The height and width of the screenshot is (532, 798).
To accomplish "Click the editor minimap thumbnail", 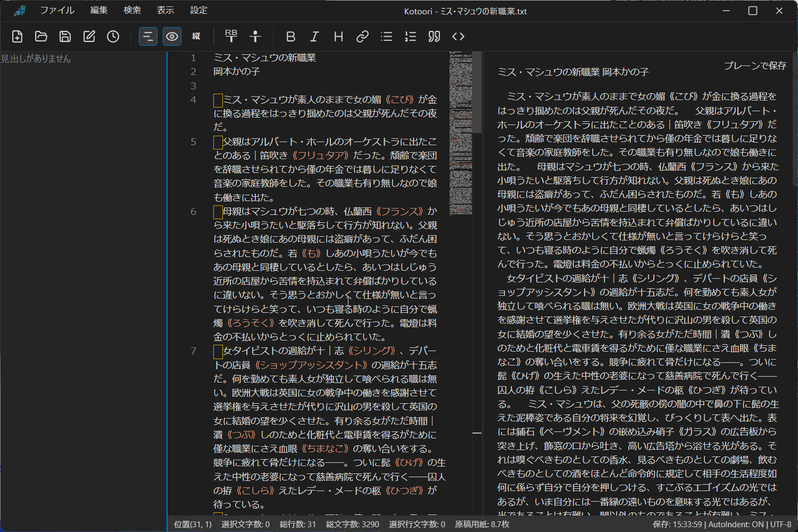I will pyautogui.click(x=460, y=133).
